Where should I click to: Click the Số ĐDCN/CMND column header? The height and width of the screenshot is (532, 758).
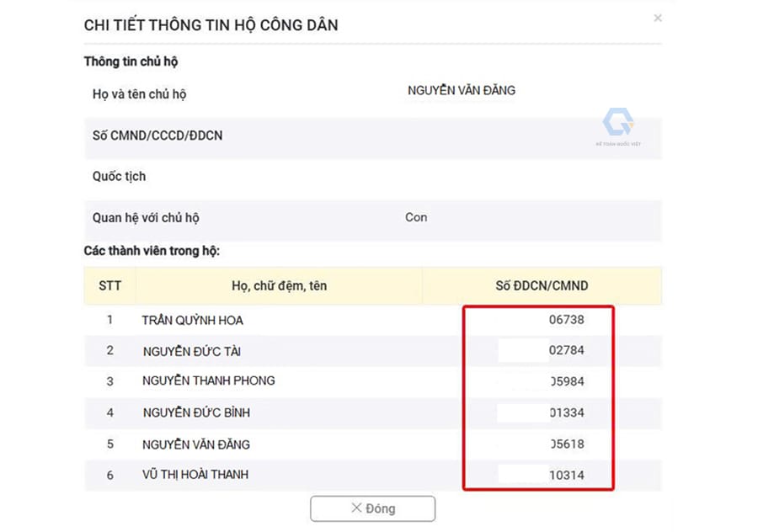coord(542,286)
